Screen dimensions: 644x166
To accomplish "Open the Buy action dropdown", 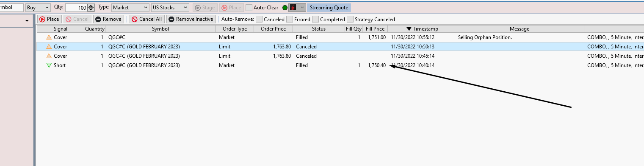I will pyautogui.click(x=38, y=8).
